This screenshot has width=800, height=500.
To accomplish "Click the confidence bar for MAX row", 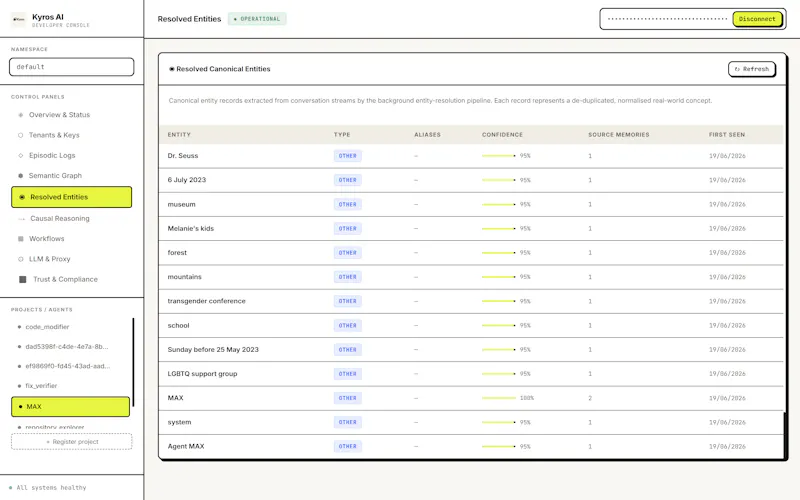I will click(498, 398).
